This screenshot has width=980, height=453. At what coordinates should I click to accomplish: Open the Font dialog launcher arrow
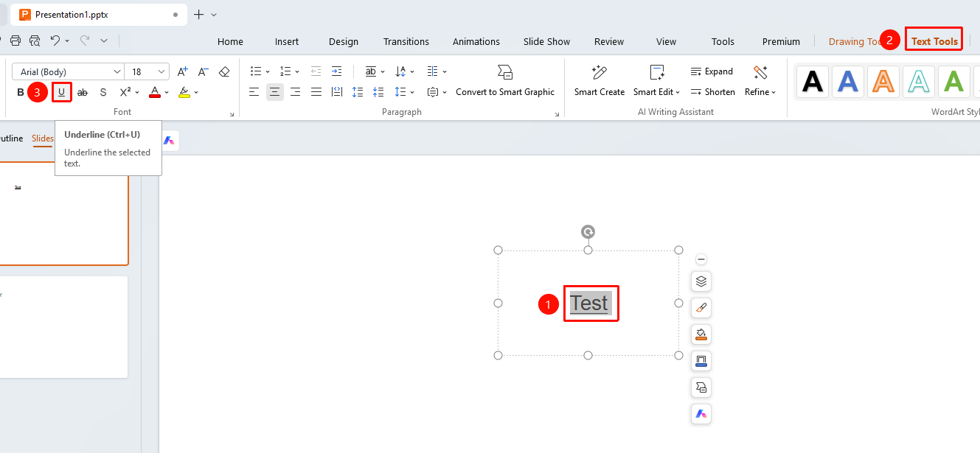pyautogui.click(x=232, y=114)
